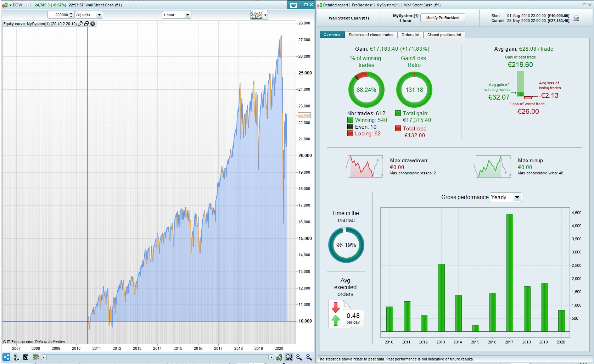This screenshot has width=594, height=364.
Task: Zoom out the chart with the minus magnifier
Action: click(299, 357)
